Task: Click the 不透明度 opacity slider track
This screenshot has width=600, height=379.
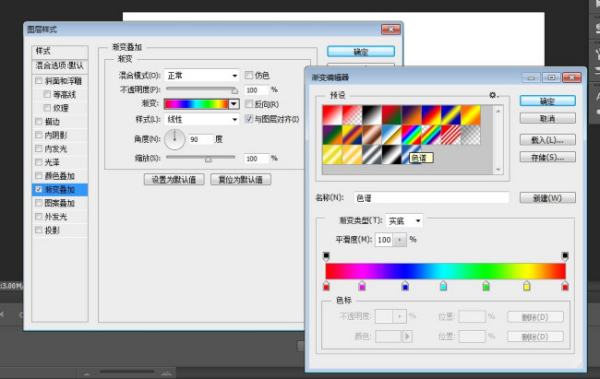Action: (x=201, y=88)
